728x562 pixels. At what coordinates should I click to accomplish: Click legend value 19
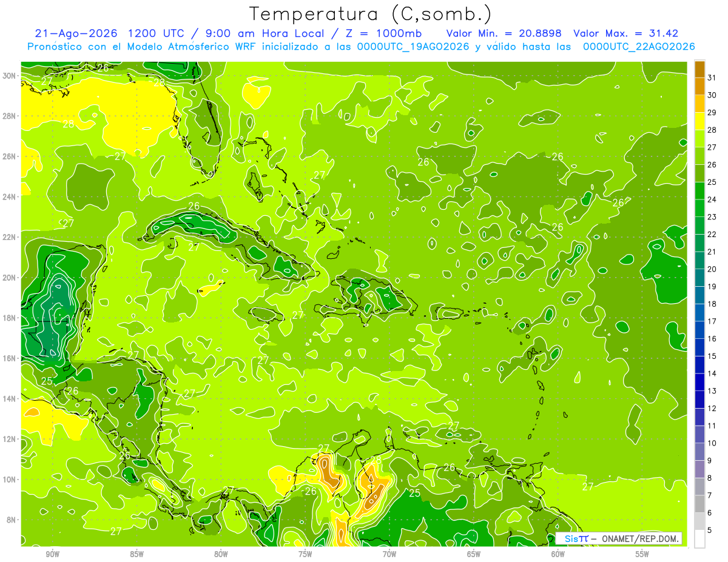click(712, 287)
